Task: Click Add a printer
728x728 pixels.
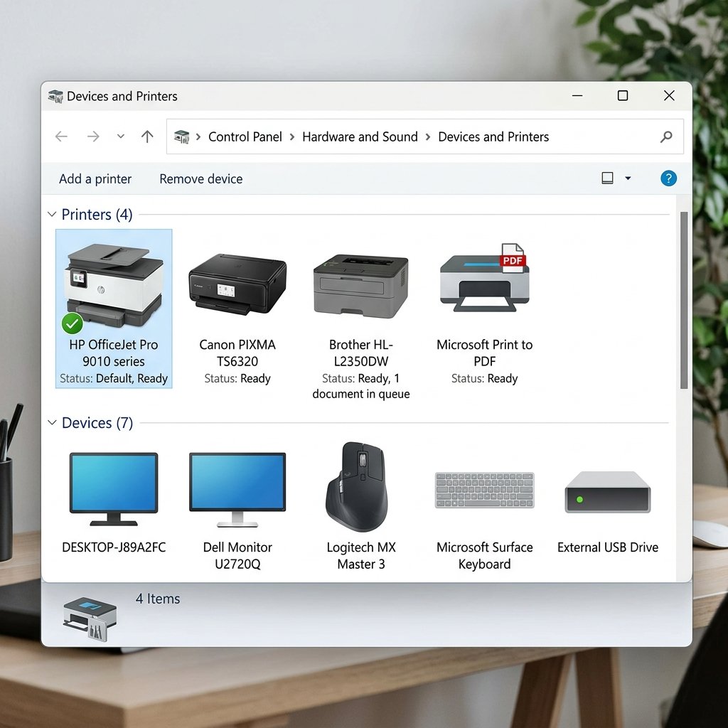Action: 95,178
